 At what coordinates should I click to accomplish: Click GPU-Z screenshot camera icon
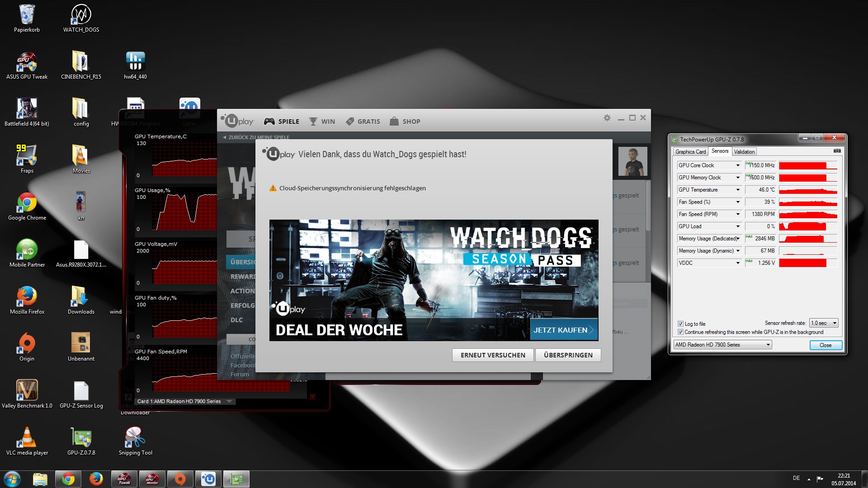[x=837, y=151]
